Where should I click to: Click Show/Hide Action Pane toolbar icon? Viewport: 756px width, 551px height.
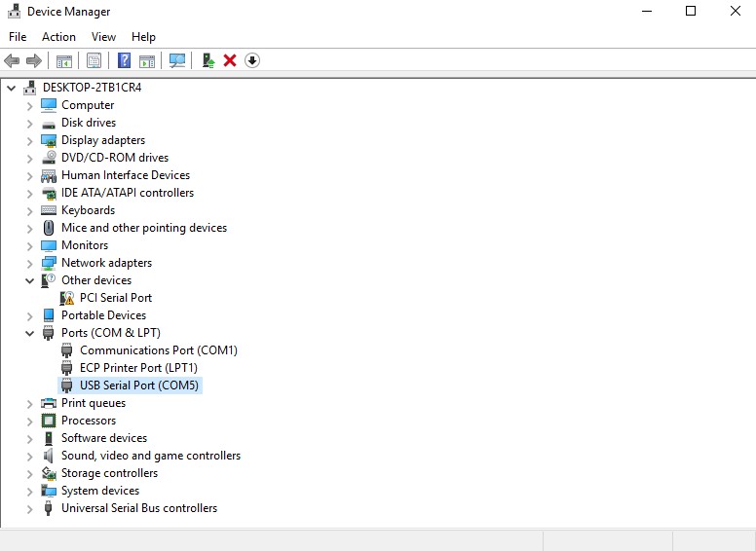147,60
